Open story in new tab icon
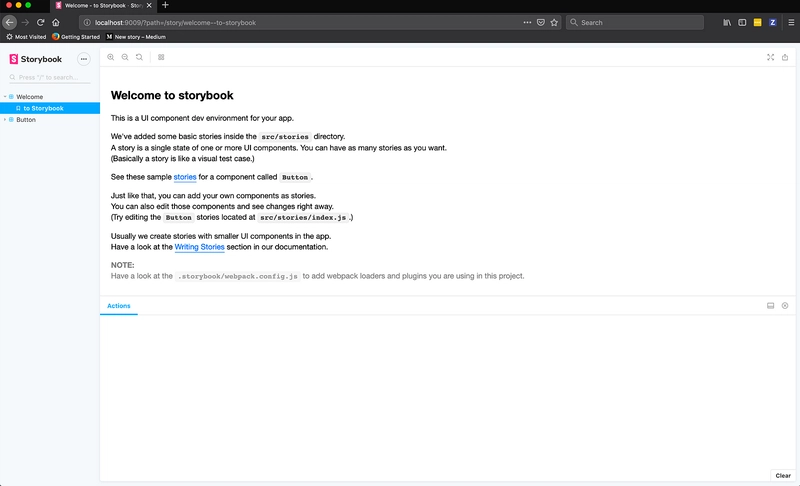Image resolution: width=800 pixels, height=486 pixels. pyautogui.click(x=785, y=57)
